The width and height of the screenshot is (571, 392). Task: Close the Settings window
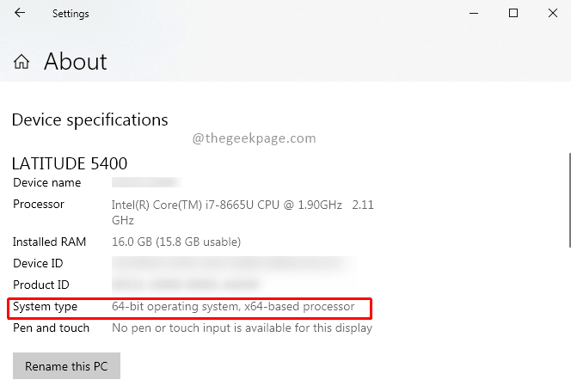tap(553, 14)
